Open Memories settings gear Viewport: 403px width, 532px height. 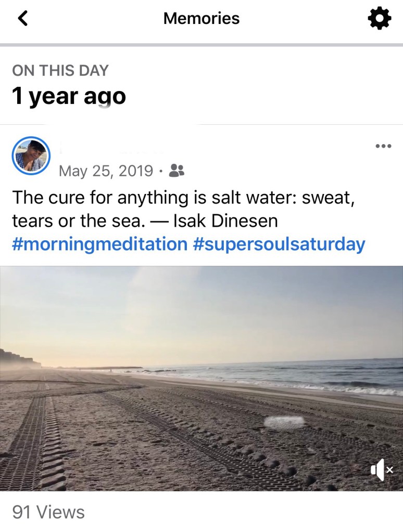[379, 19]
